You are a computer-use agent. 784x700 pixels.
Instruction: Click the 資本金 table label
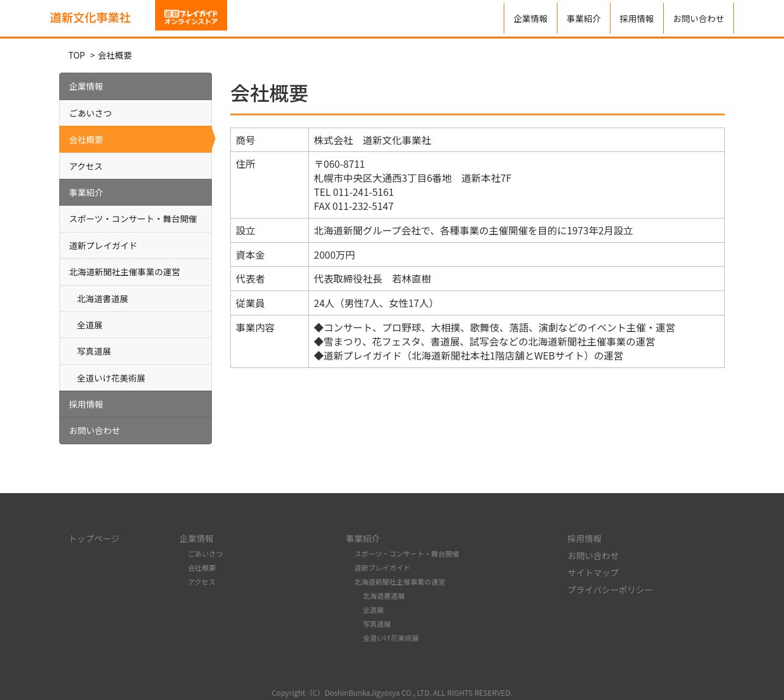[250, 255]
